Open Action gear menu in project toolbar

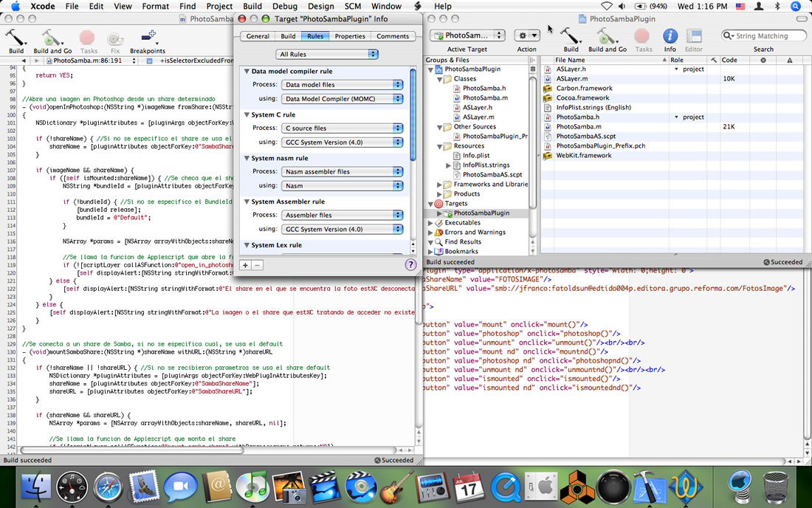526,35
